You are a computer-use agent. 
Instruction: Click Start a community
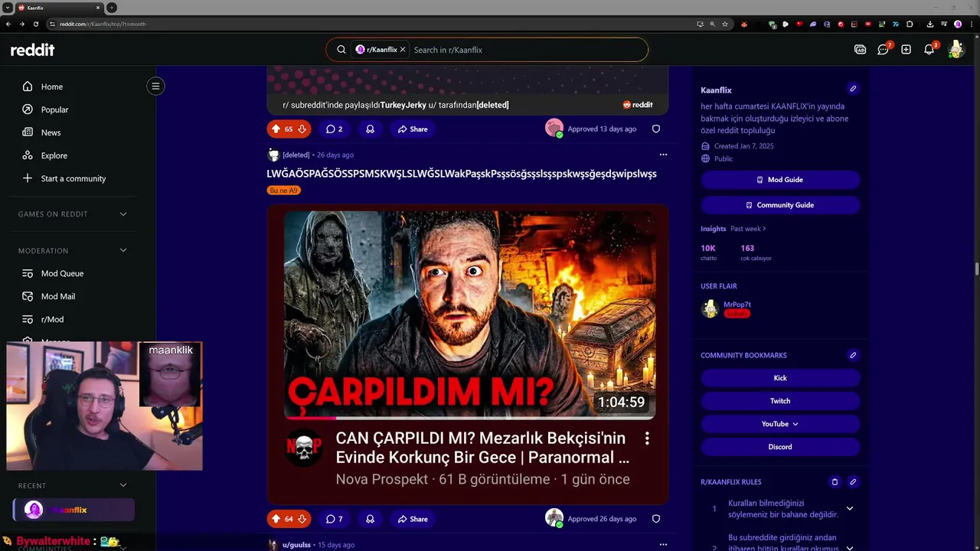74,178
